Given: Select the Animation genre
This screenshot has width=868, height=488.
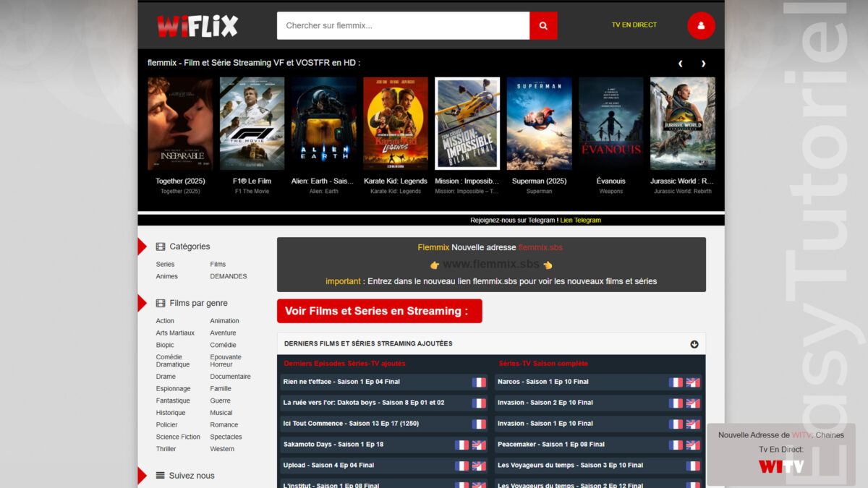Looking at the screenshot, I should (224, 321).
